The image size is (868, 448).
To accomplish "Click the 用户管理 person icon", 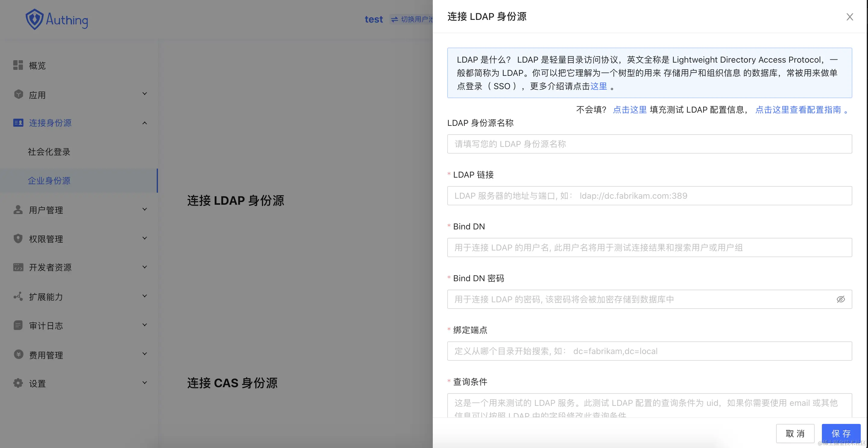I will (18, 209).
